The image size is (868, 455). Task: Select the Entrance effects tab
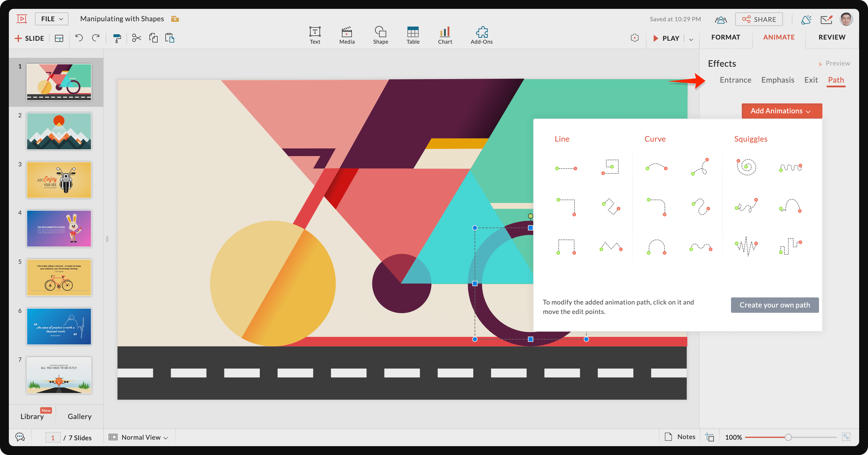[x=735, y=80]
